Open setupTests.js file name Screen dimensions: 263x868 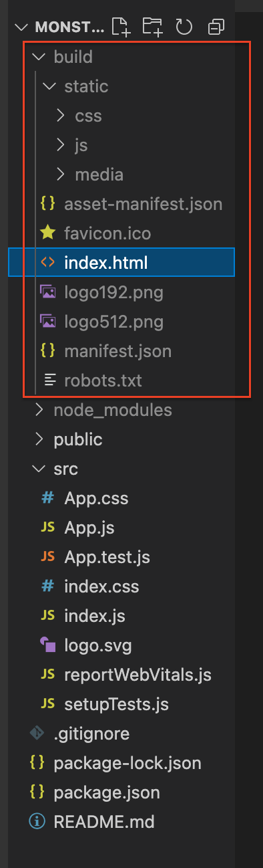pyautogui.click(x=117, y=705)
